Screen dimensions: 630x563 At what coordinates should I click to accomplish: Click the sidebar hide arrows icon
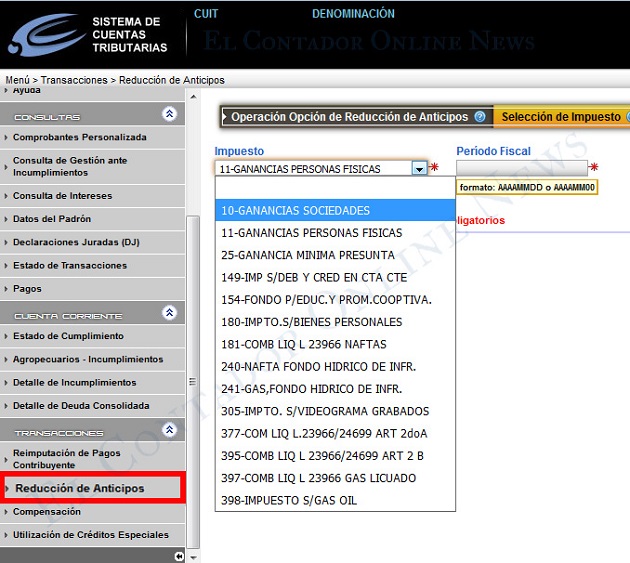(x=180, y=556)
